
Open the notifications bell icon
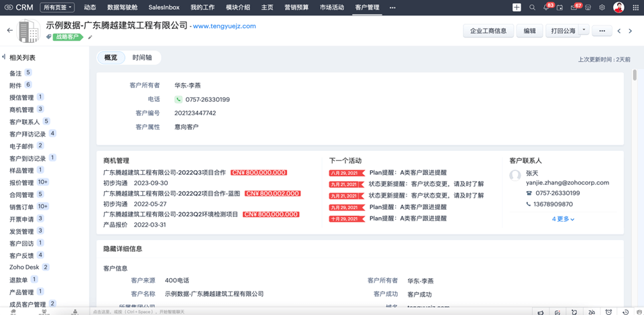(x=547, y=7)
